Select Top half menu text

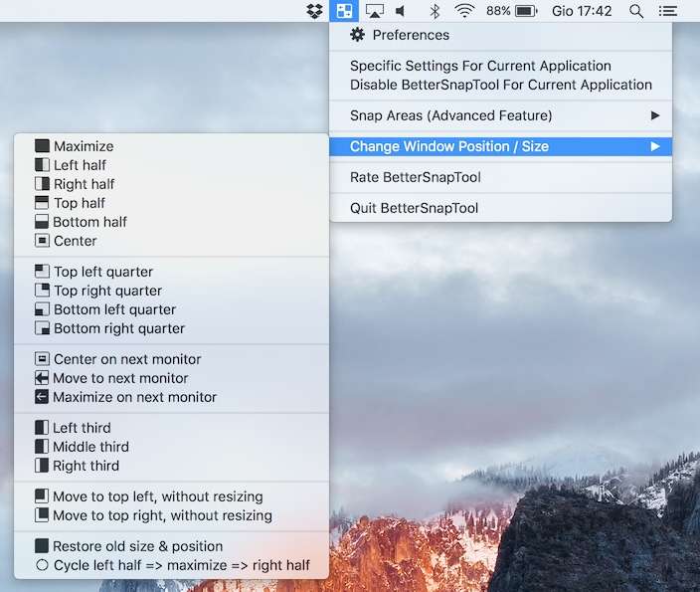[x=80, y=203]
